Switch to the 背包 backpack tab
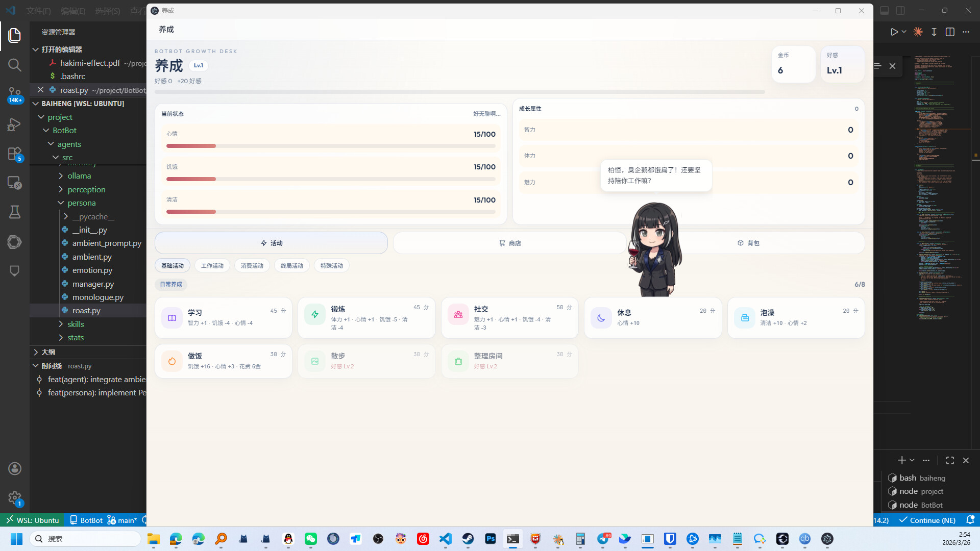Screen dimensions: 980x551 748,243
